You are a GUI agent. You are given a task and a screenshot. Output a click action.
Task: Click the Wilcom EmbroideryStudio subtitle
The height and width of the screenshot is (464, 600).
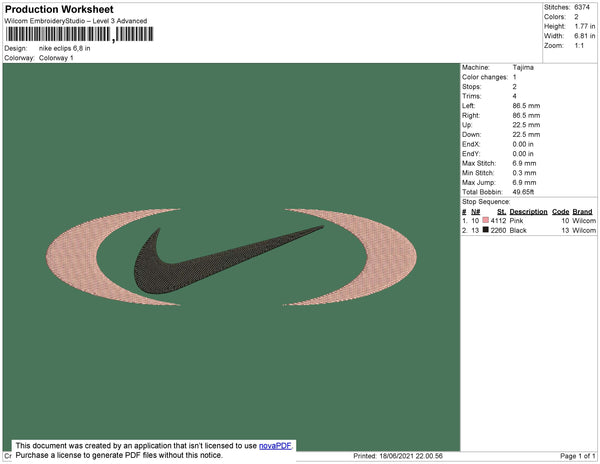tap(76, 21)
